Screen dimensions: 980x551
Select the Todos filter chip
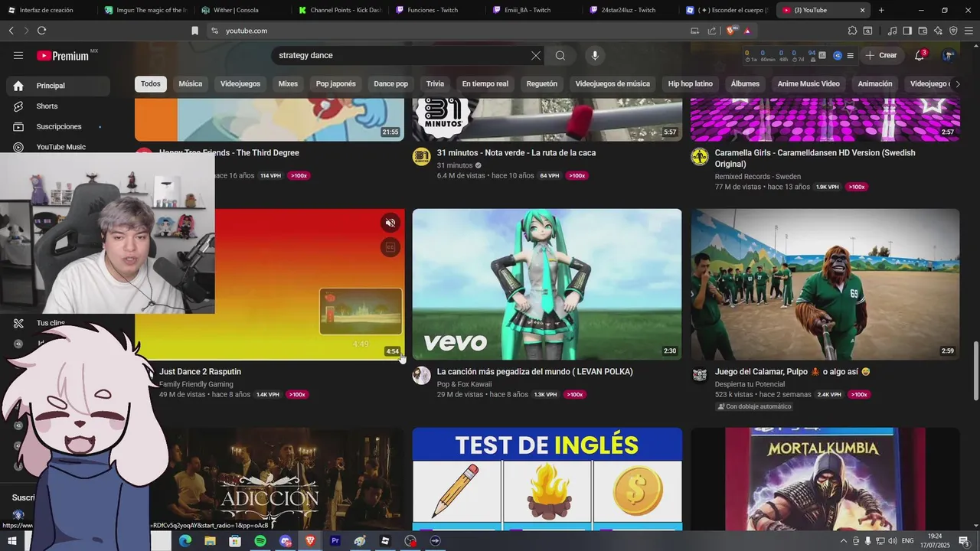click(x=151, y=83)
